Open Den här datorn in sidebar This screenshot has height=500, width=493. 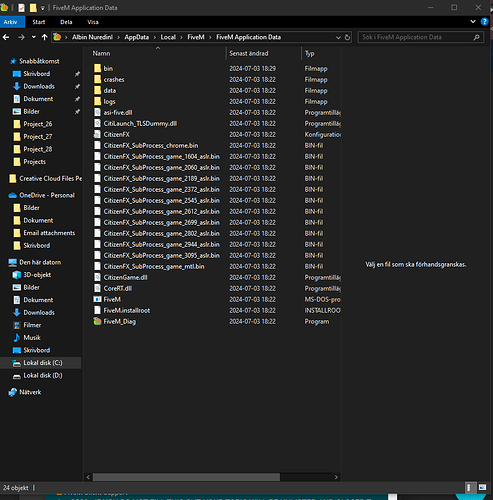[x=40, y=262]
